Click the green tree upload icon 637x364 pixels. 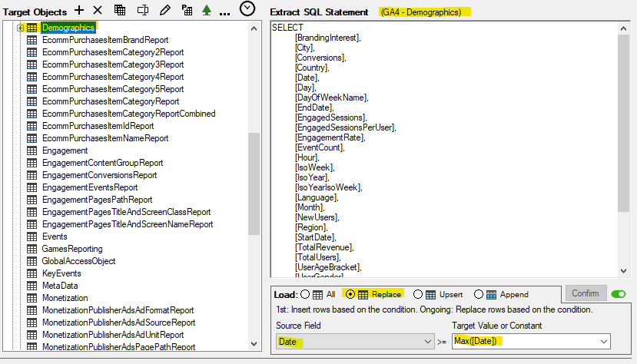pos(206,10)
